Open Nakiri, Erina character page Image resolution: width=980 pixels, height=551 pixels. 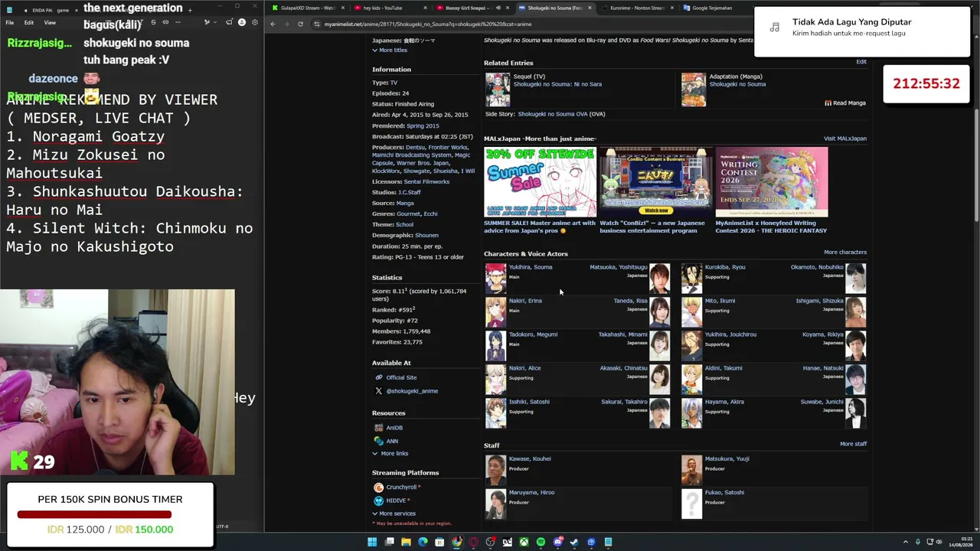pyautogui.click(x=525, y=301)
